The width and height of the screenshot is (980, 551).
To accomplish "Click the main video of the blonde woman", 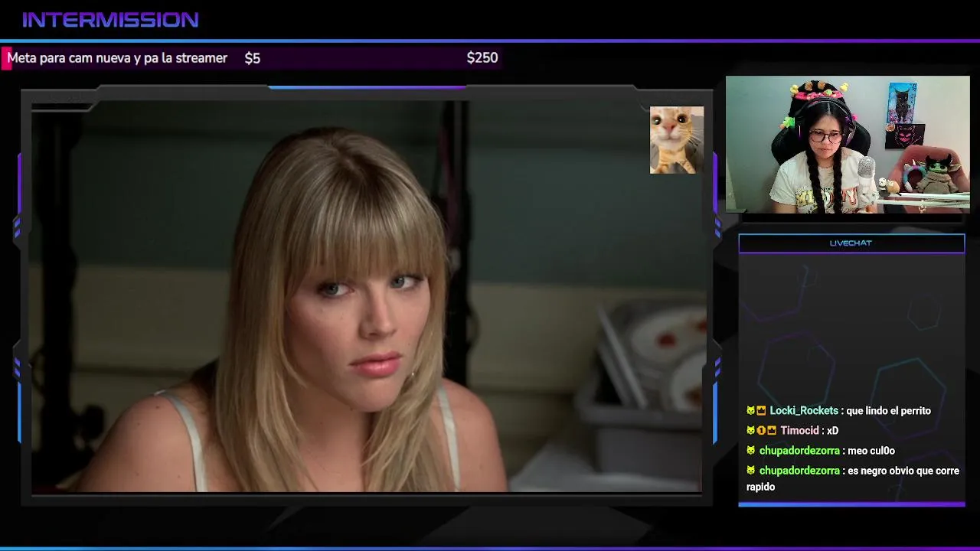I will 366,297.
